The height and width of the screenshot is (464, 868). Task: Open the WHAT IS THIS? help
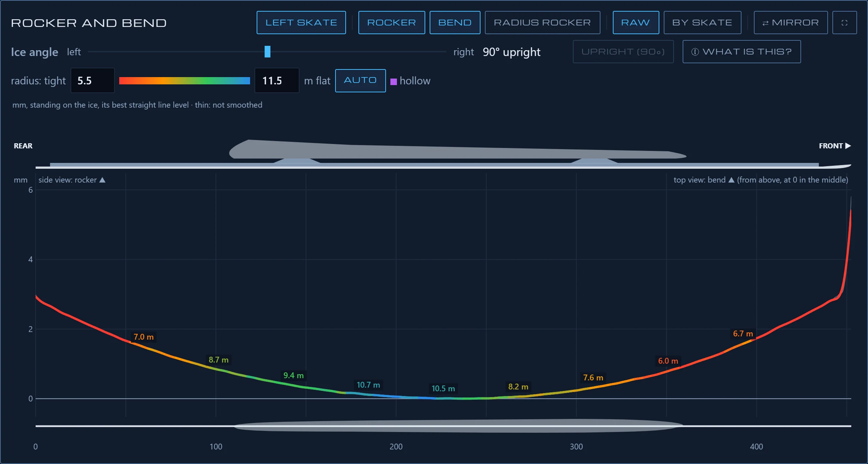[742, 52]
